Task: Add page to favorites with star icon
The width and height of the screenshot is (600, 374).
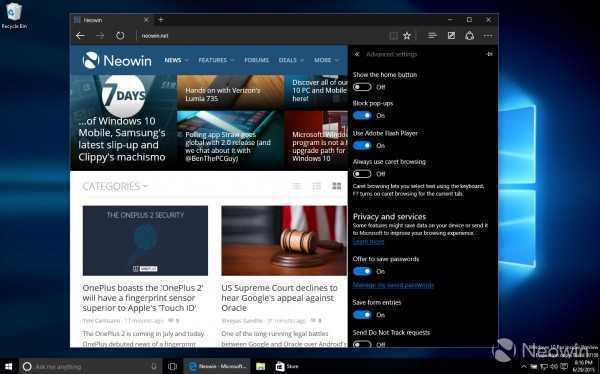Action: 407,36
